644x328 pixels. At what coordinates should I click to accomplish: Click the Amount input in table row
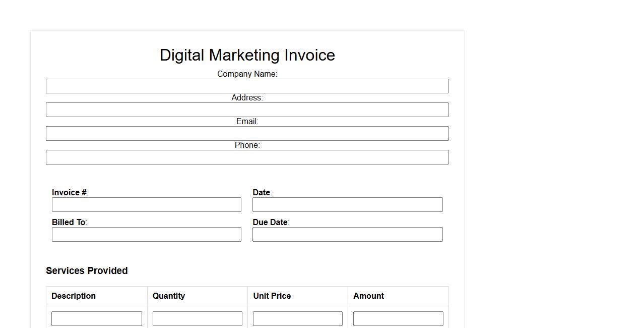coord(398,319)
